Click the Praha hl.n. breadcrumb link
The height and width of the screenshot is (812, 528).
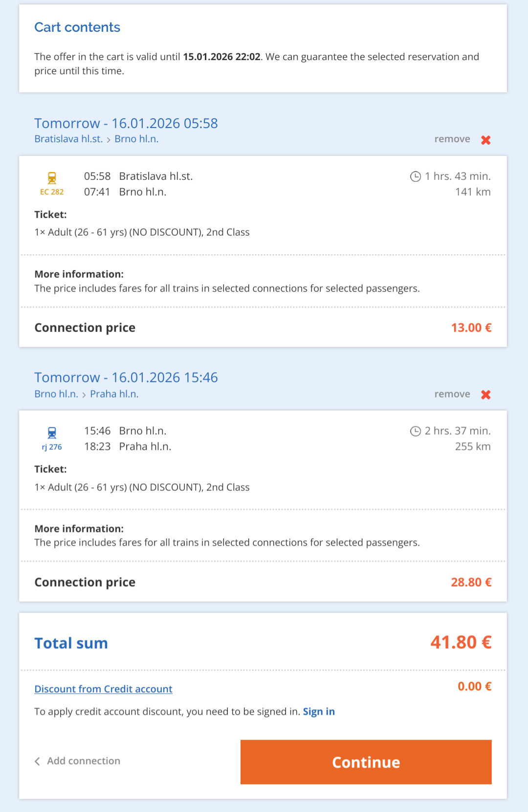[114, 394]
